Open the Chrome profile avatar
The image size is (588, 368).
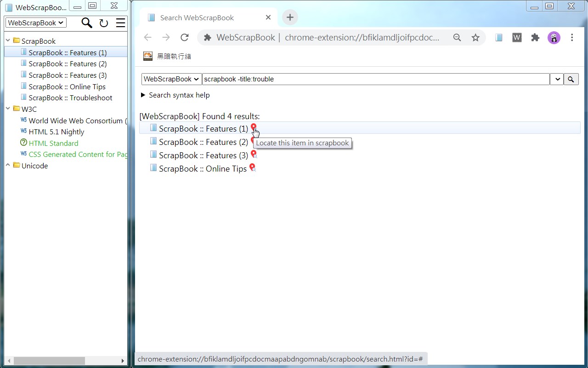coord(554,38)
